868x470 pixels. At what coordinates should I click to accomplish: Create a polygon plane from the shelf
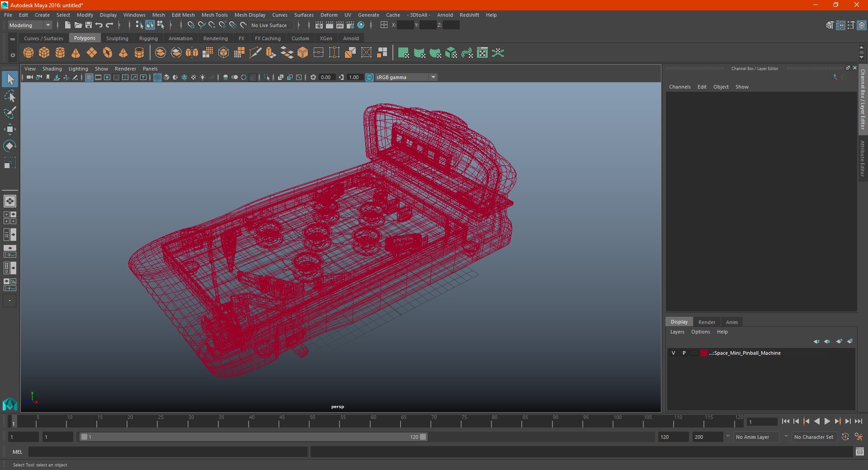(92, 53)
